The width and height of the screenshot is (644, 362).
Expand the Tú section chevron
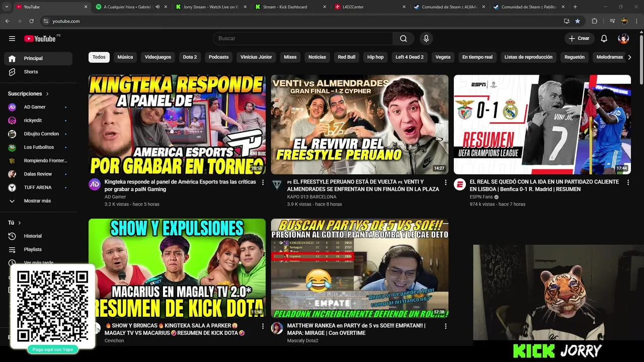[x=20, y=223]
